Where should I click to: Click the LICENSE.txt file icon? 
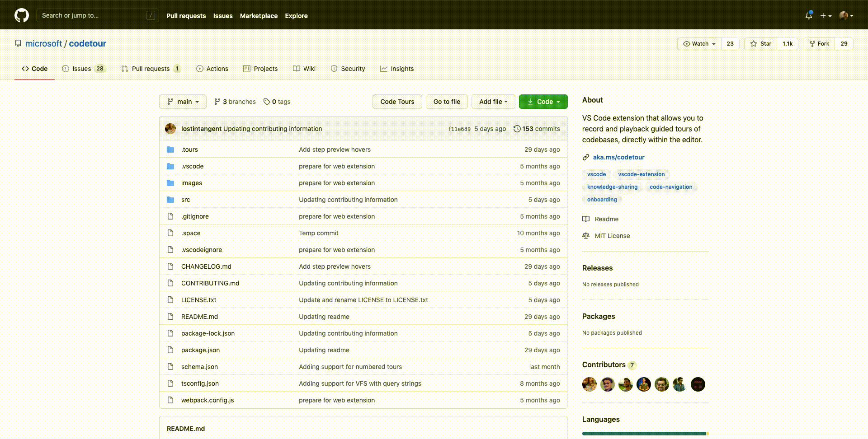click(170, 300)
